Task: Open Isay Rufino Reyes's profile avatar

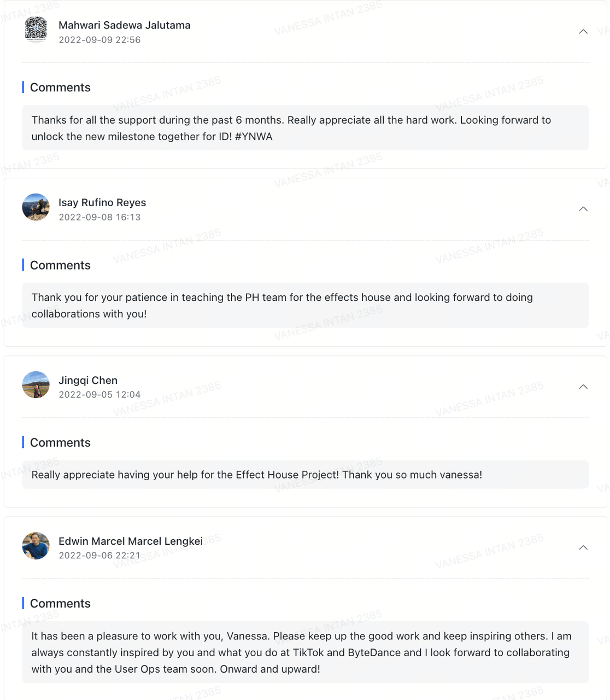Action: click(x=36, y=207)
